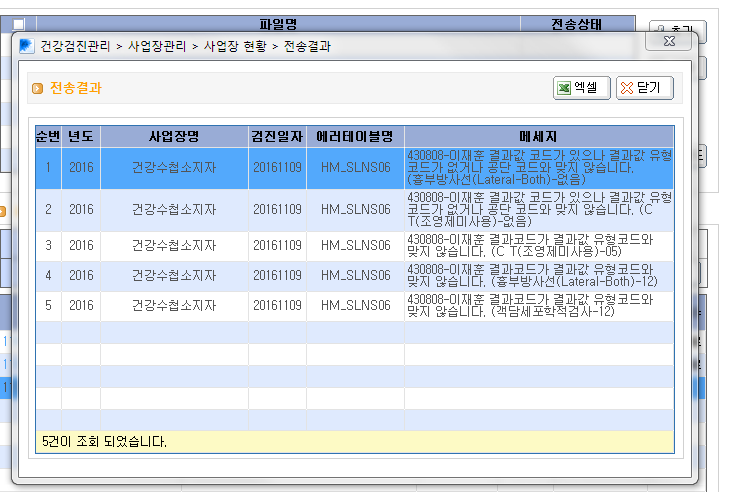Image resolution: width=733 pixels, height=492 pixels.
Task: Toggle the header checkbox beside 파일명
Action: point(19,24)
